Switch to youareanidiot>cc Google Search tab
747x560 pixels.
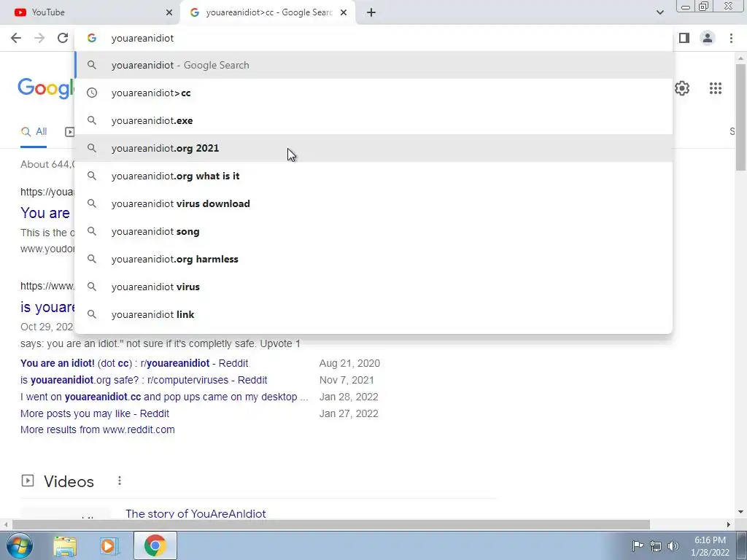(x=268, y=12)
